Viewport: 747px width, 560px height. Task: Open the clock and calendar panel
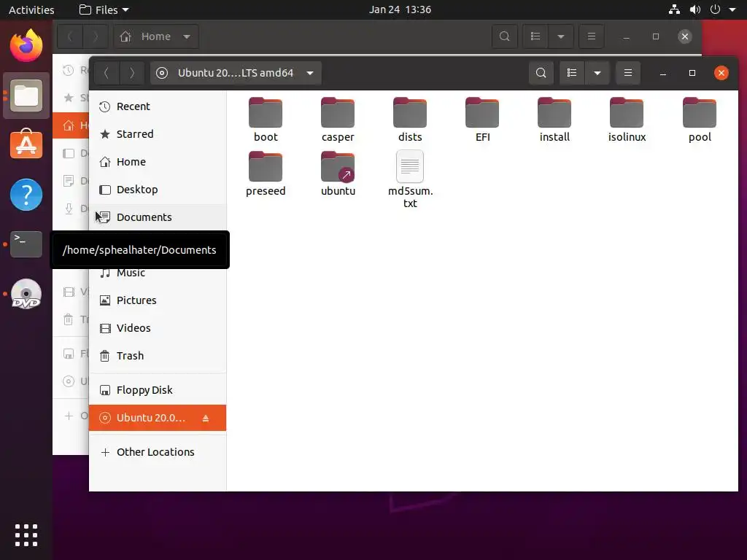pos(400,9)
